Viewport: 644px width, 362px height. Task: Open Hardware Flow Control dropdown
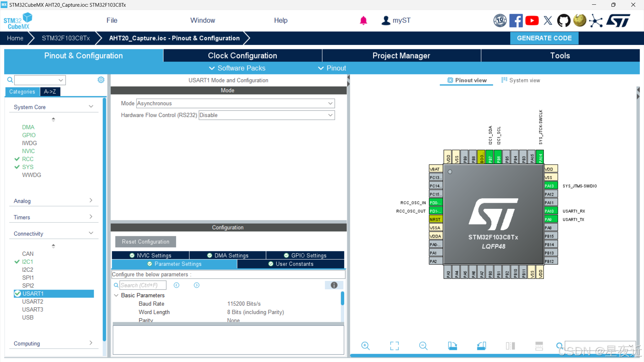pyautogui.click(x=266, y=115)
